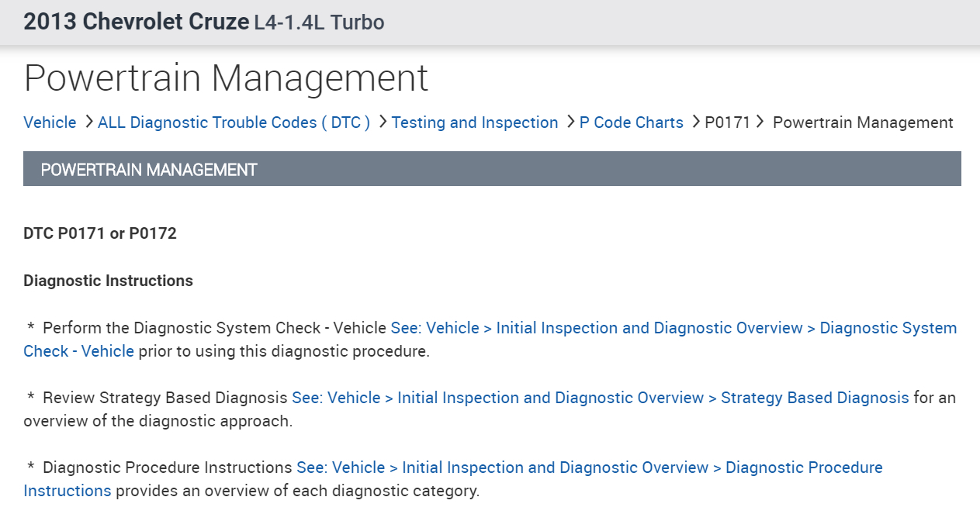Click the gray POWERTRAIN MANAGEMENT section bar
The width and height of the screenshot is (980, 521).
492,169
